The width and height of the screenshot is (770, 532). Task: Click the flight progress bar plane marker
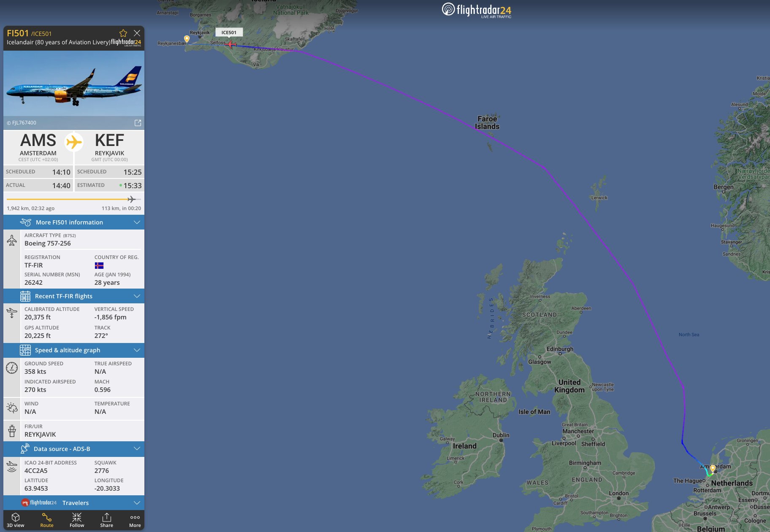[131, 199]
